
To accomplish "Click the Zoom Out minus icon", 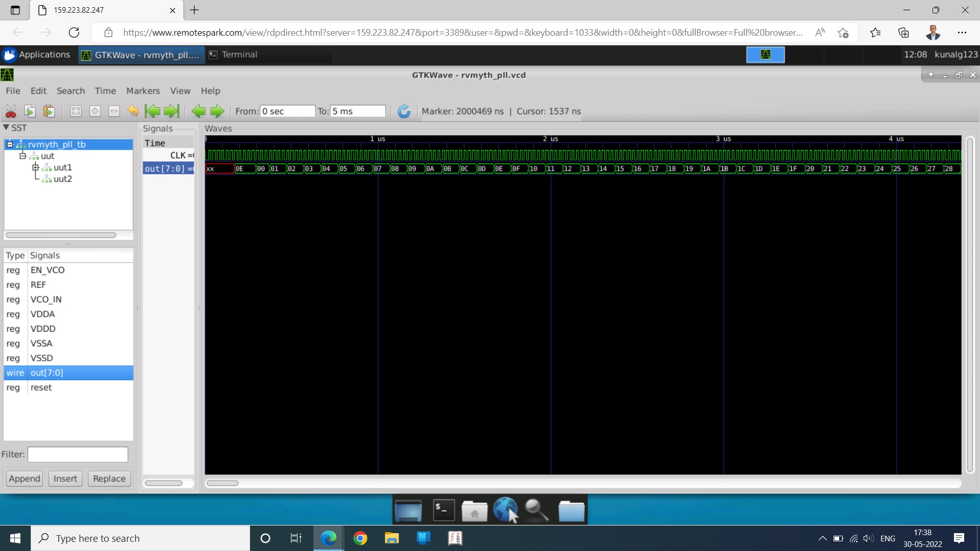I will click(x=114, y=111).
